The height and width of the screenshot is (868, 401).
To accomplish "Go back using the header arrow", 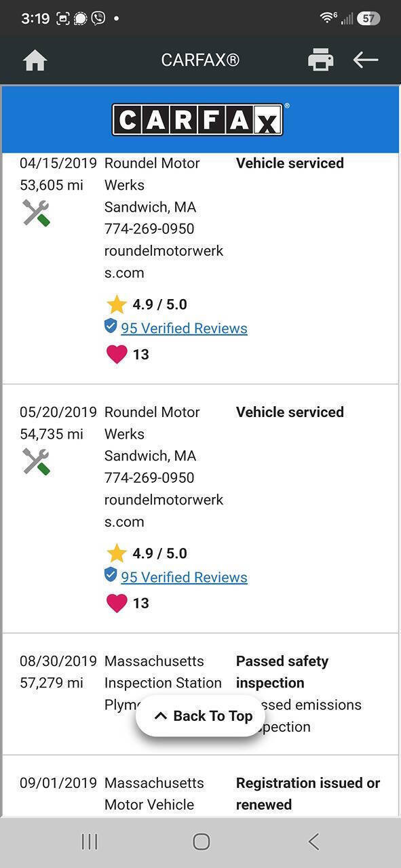I will pos(366,60).
